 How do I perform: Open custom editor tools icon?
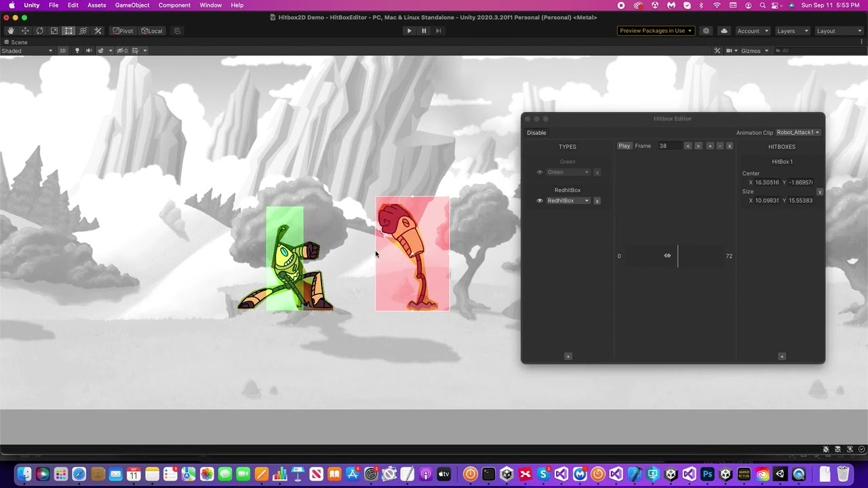98,30
